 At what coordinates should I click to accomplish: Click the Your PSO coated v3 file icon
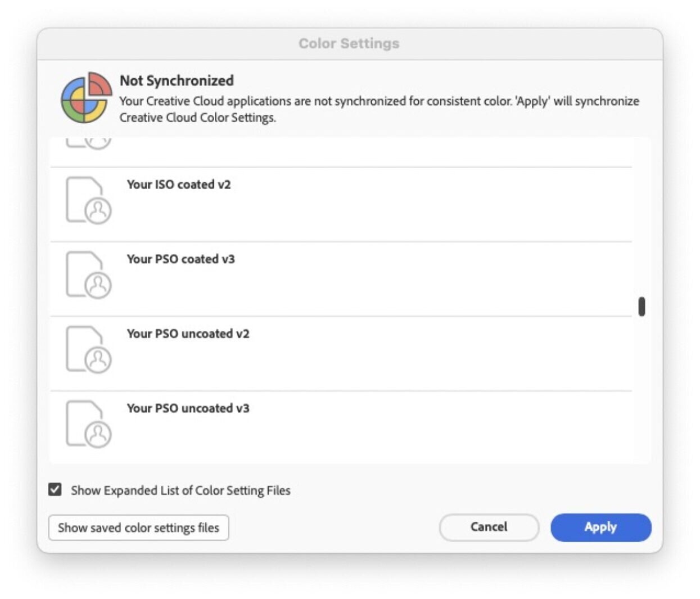coord(88,274)
